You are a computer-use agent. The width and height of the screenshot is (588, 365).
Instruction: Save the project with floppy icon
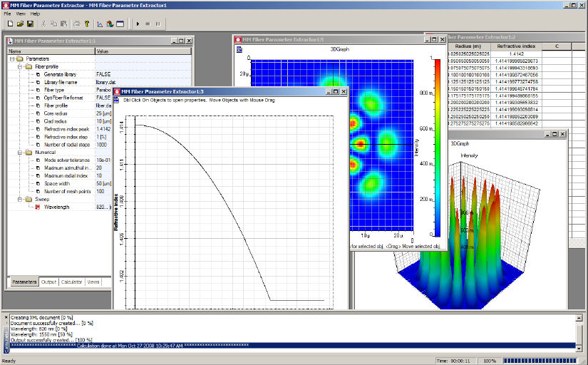tap(30, 24)
